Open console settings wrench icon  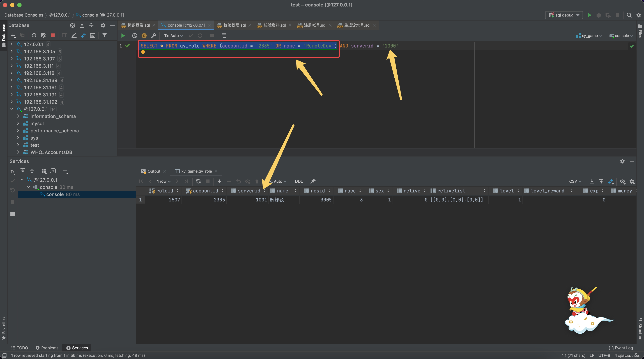pyautogui.click(x=153, y=36)
